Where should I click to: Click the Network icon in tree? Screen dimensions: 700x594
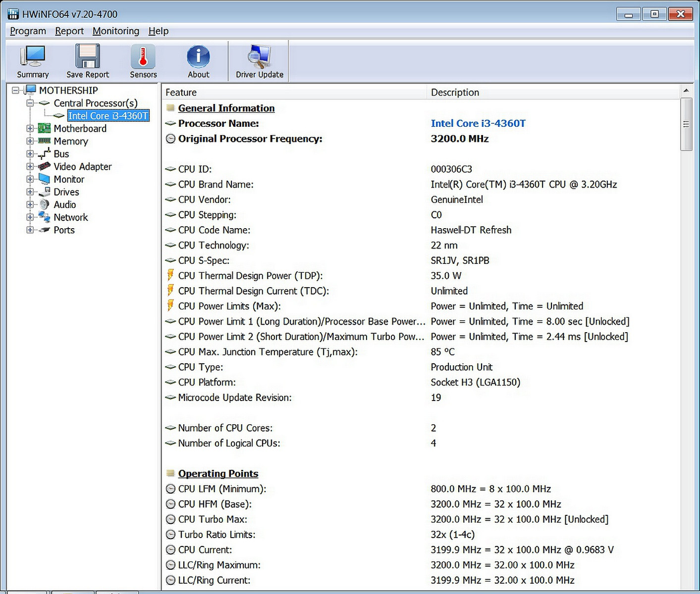point(45,217)
